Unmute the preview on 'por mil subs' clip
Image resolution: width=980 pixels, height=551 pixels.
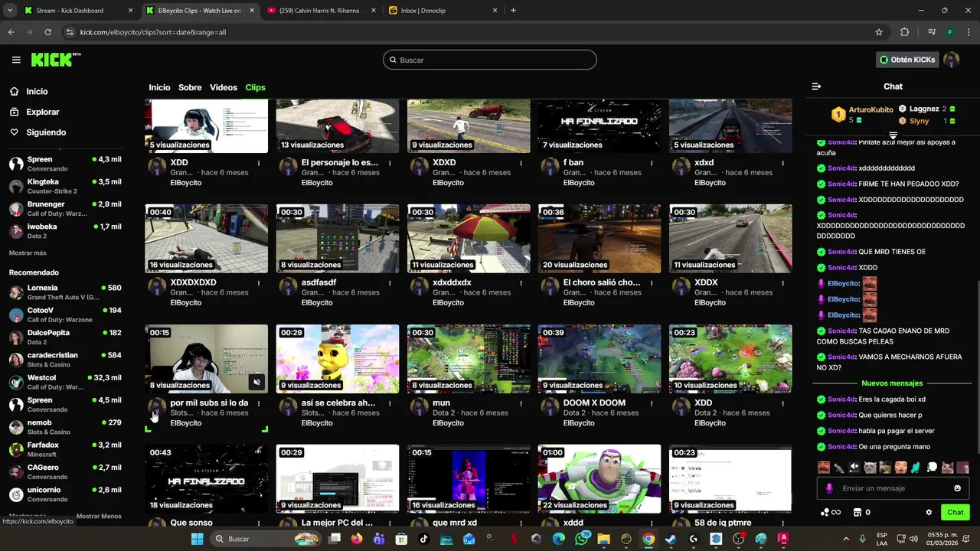[x=257, y=382]
